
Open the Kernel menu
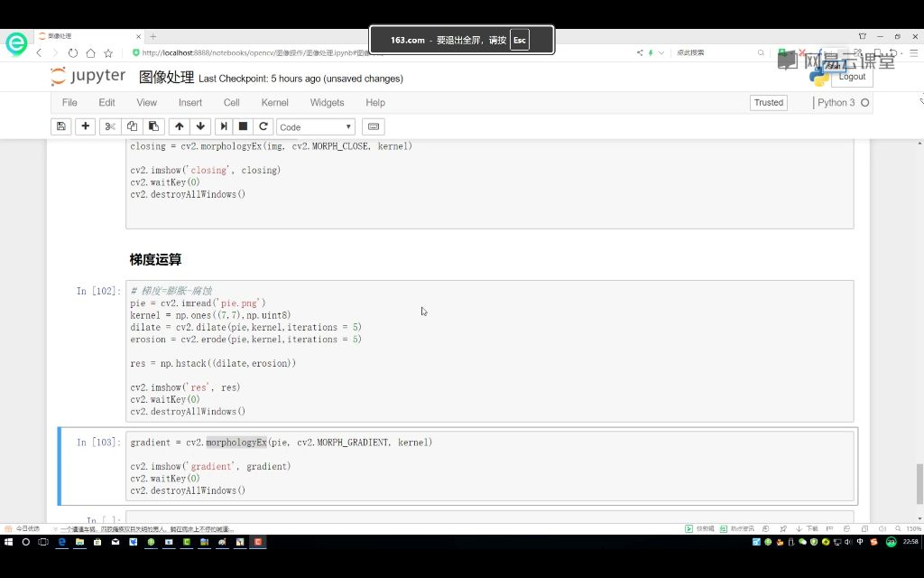point(274,103)
